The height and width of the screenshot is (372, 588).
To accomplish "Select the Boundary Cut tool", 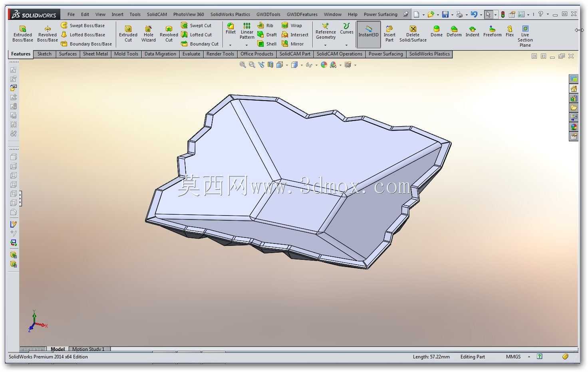I will pos(200,44).
